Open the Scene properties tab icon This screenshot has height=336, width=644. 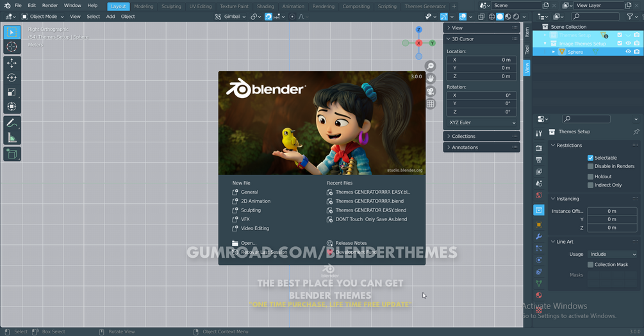[539, 183]
